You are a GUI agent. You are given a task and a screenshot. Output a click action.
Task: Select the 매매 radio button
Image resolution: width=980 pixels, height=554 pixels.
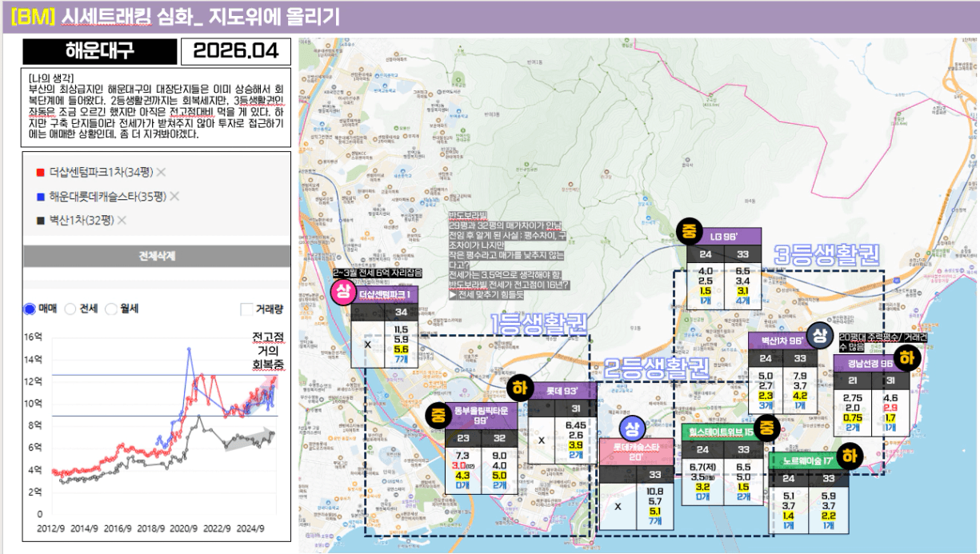pos(30,309)
